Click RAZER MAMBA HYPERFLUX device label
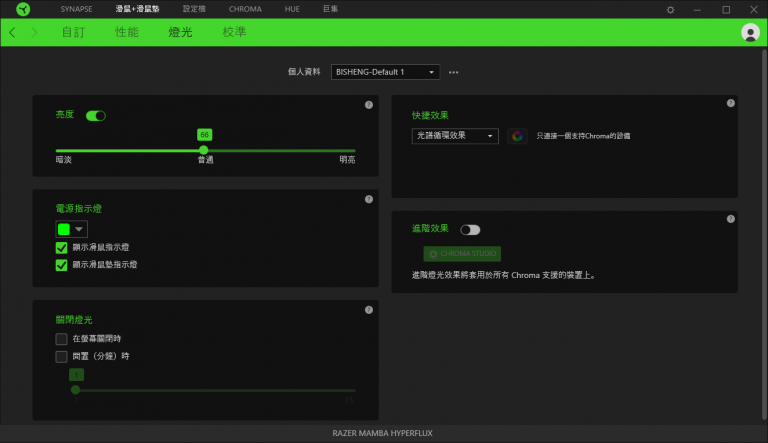Viewport: 768px width, 443px height. (383, 433)
